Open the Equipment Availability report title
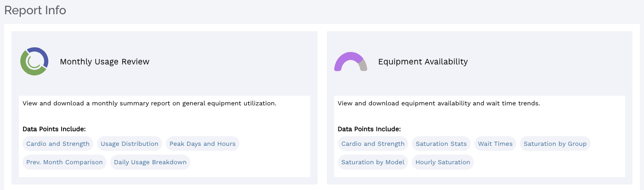Screen dimensions: 644x190 click(x=422, y=62)
